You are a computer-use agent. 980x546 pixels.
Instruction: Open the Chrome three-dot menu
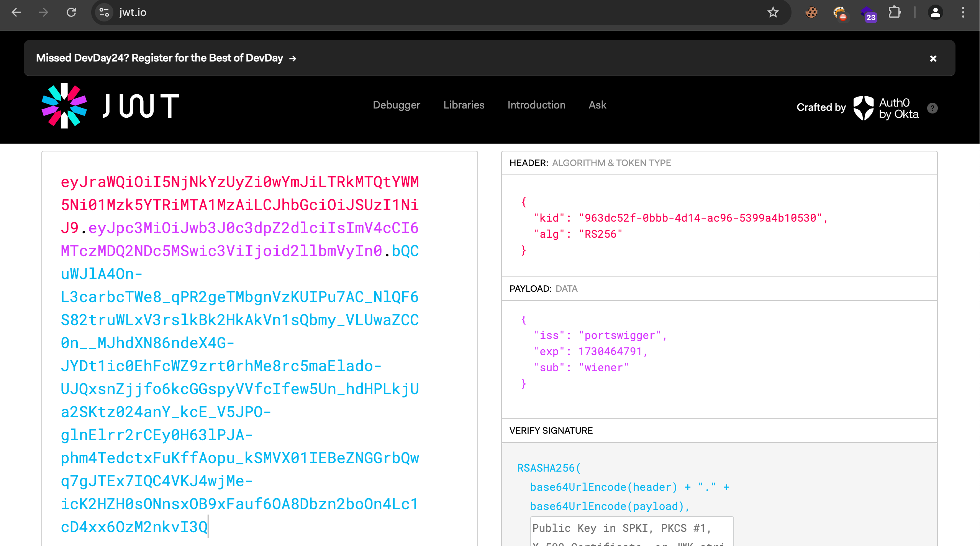pyautogui.click(x=963, y=13)
